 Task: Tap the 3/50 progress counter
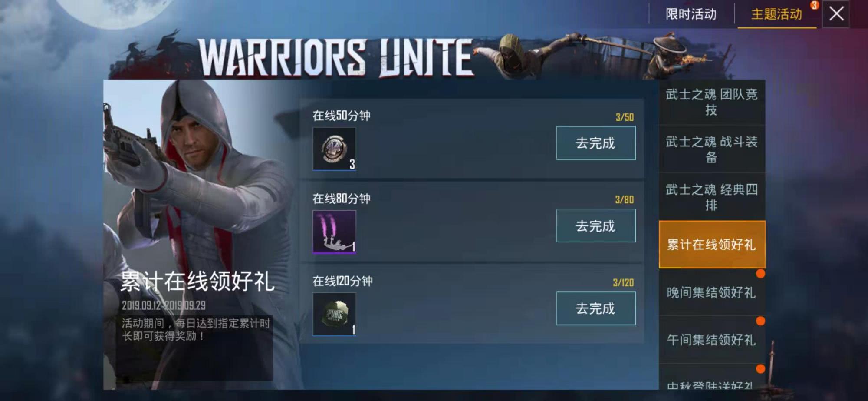pos(625,117)
